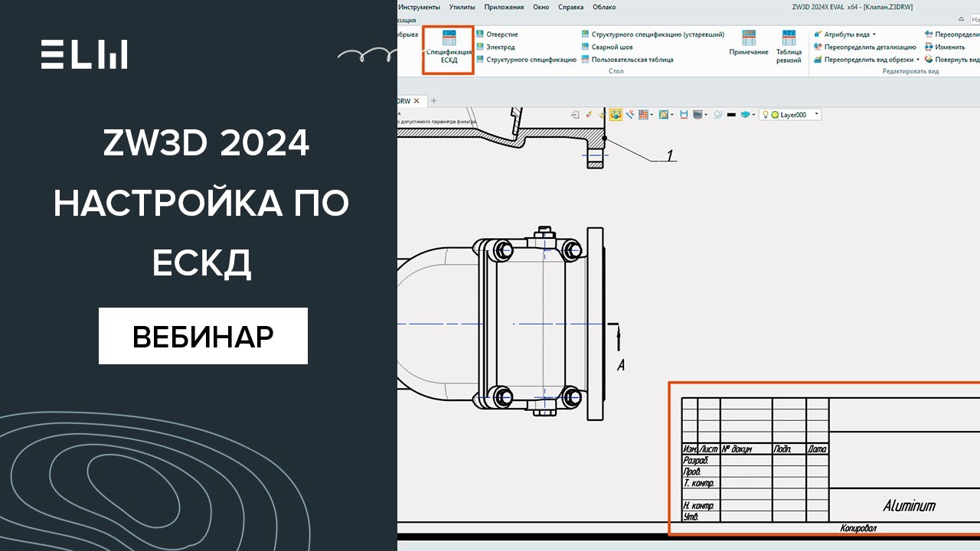The width and height of the screenshot is (980, 551).
Task: Click the Повернуть вид tool
Action: (x=951, y=59)
